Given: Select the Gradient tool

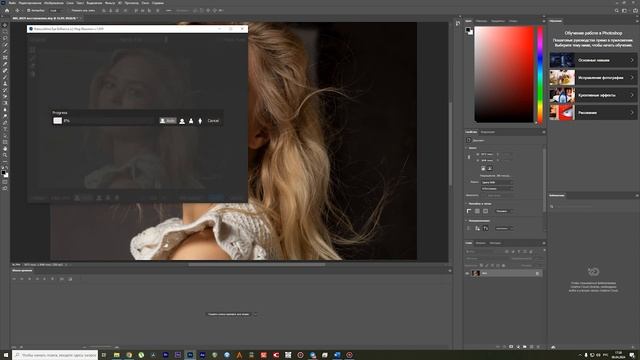Looking at the screenshot, I should click(5, 103).
